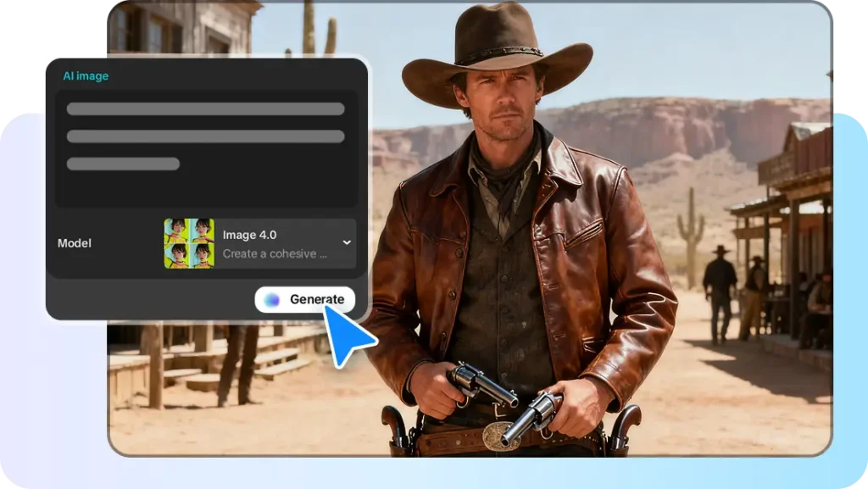Click the Model label

[75, 243]
